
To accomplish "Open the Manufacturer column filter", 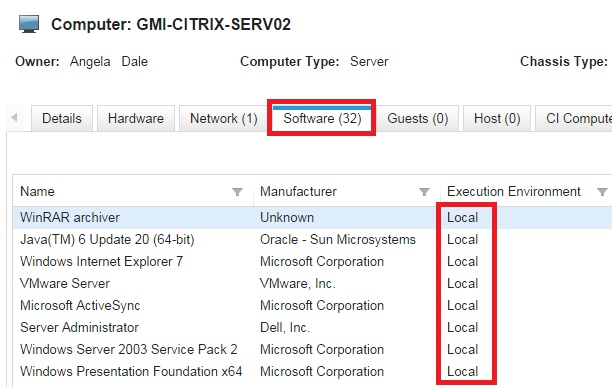I will coord(424,192).
